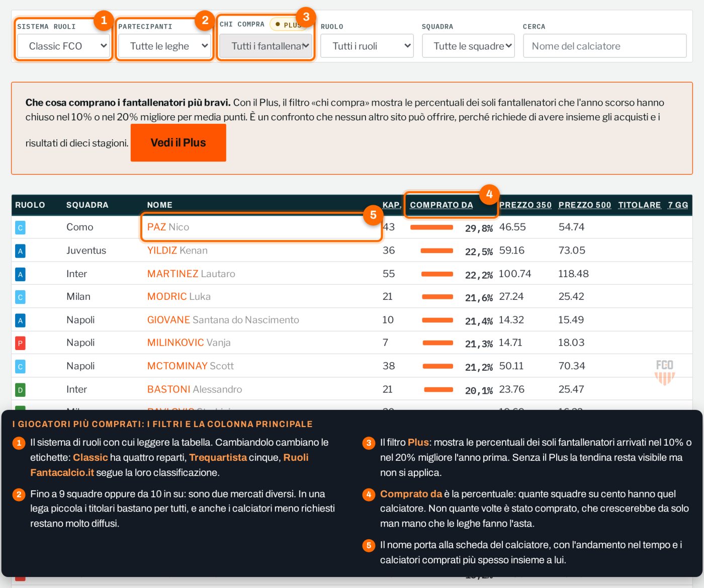
Task: Click the price value 73.05
Action: coord(572,250)
